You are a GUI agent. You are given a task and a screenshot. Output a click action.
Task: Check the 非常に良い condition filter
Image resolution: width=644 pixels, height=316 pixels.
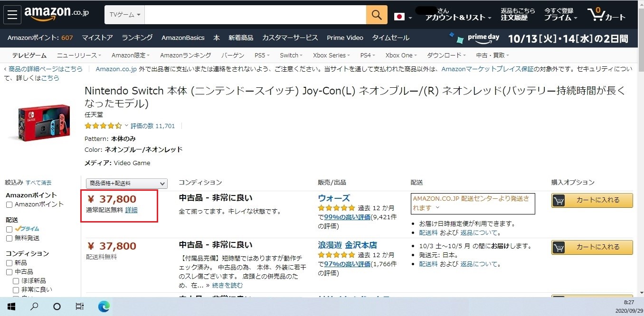tap(16, 290)
